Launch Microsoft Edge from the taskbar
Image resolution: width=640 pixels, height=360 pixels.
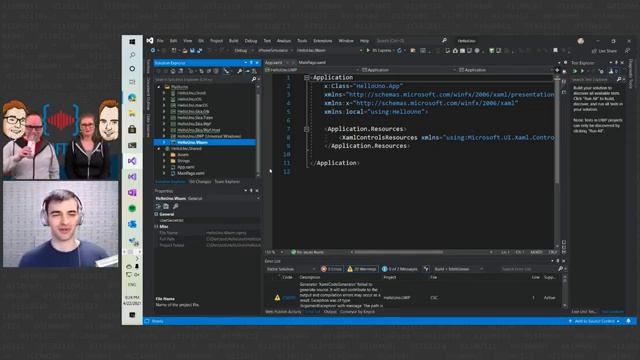[132, 98]
